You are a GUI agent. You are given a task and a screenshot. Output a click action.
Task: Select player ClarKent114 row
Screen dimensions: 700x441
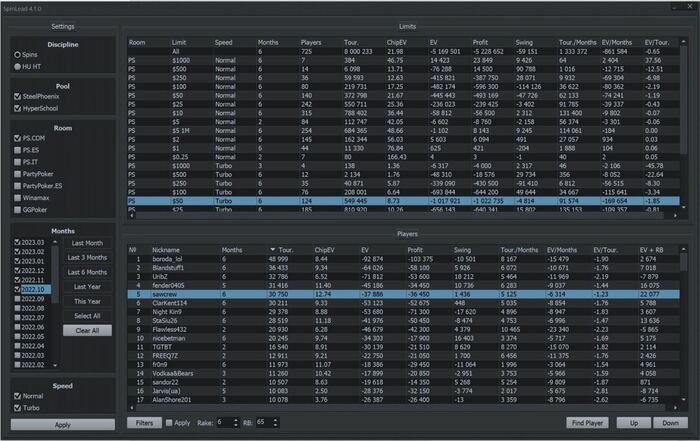[403, 303]
